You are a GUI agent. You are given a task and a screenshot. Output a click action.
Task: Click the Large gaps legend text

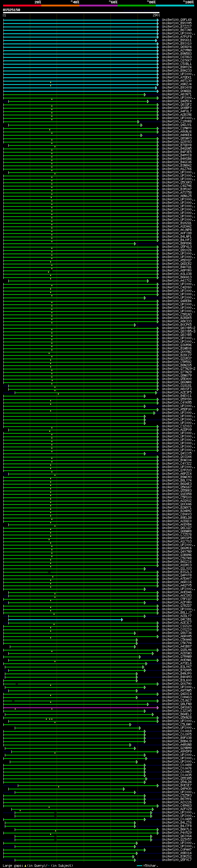38,866
